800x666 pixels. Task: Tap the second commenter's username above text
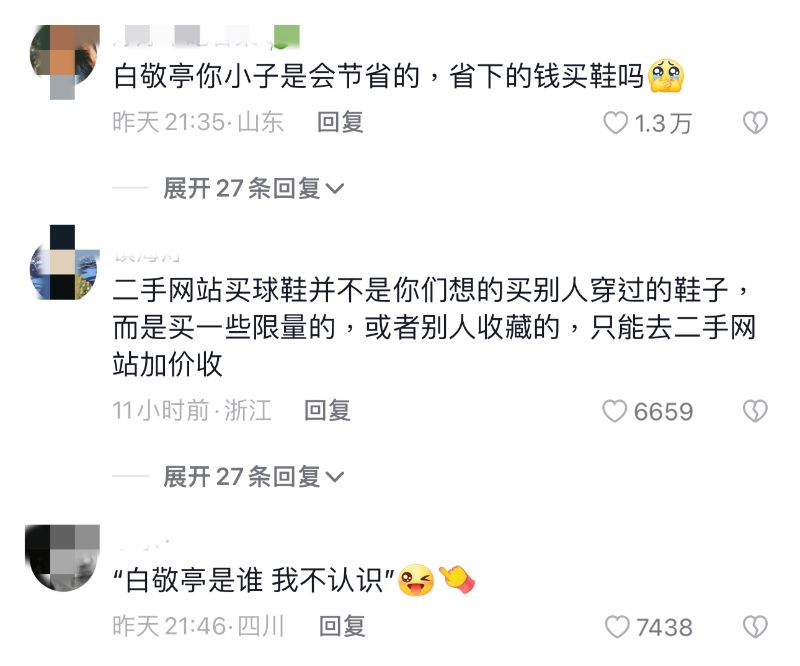(x=147, y=256)
